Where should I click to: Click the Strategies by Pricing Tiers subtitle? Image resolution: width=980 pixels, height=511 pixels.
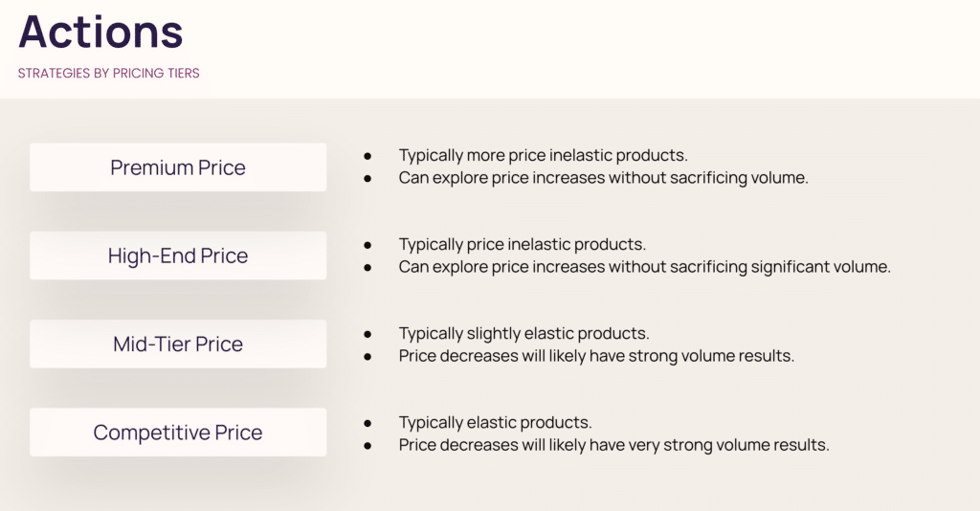pyautogui.click(x=108, y=73)
